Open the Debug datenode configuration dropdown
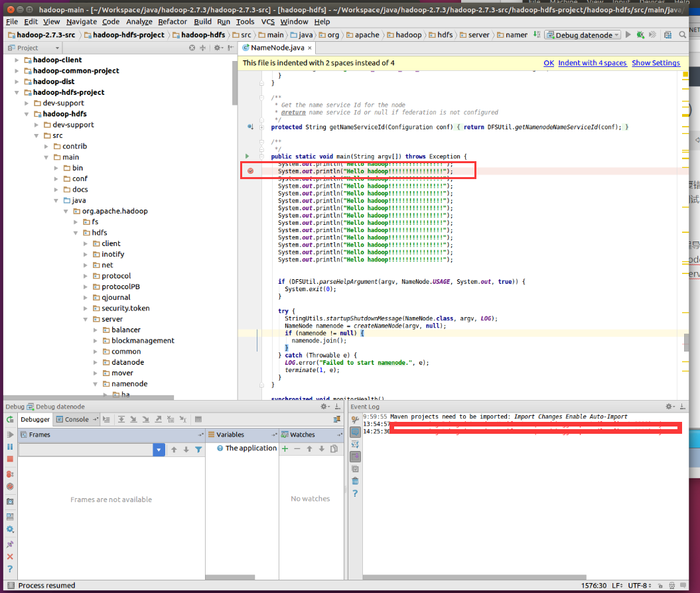The height and width of the screenshot is (593, 700). tap(583, 34)
